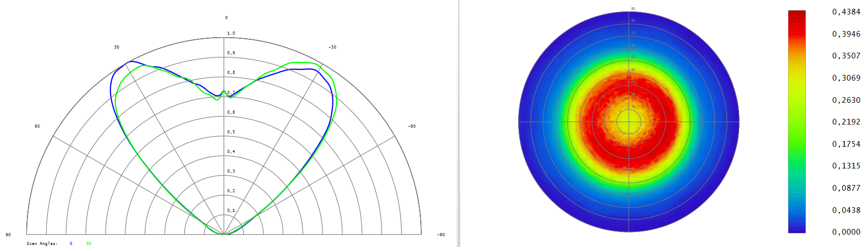The image size is (868, 247).
Task: Click the 0,1754 color scale value
Action: (x=846, y=144)
